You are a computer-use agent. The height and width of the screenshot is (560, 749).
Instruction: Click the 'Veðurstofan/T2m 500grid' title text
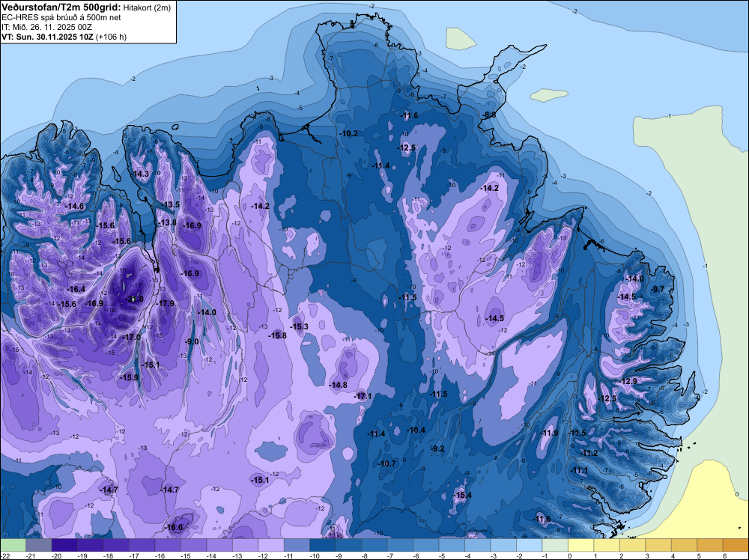click(61, 7)
